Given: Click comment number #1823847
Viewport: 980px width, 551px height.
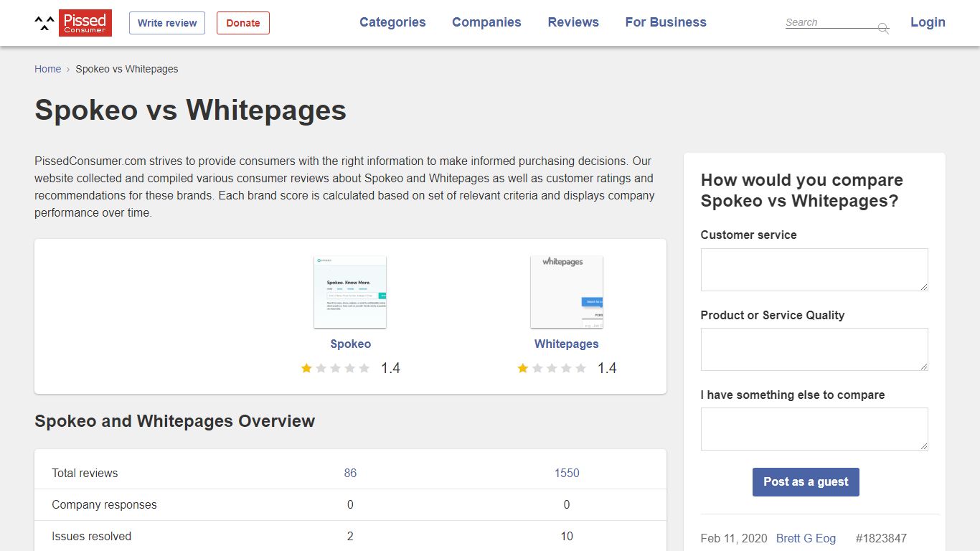Looking at the screenshot, I should click(x=881, y=538).
